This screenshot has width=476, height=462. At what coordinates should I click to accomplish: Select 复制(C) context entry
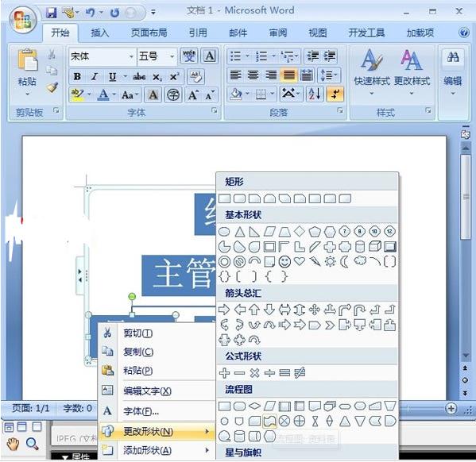[157, 352]
